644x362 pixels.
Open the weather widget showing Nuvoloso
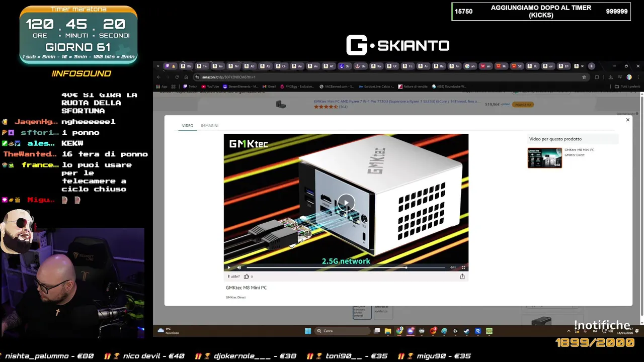pyautogui.click(x=169, y=331)
